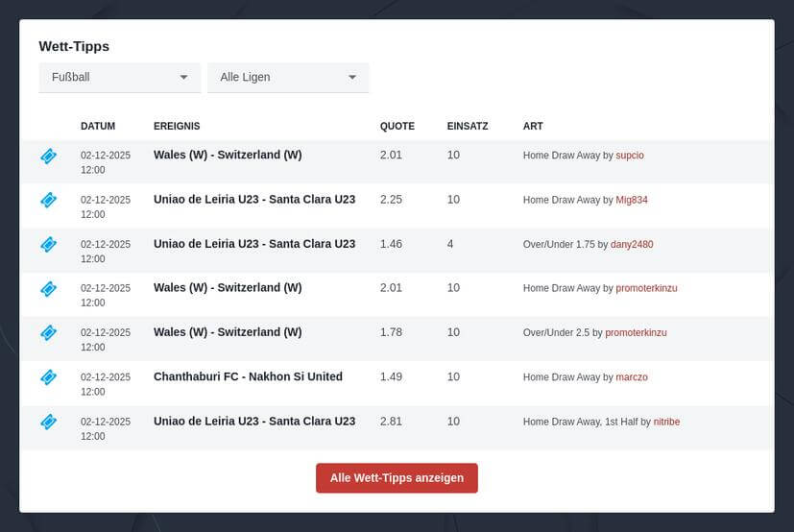The width and height of the screenshot is (794, 532).
Task: Click ticket icon for supcio's Wales tip
Action: [x=48, y=156]
